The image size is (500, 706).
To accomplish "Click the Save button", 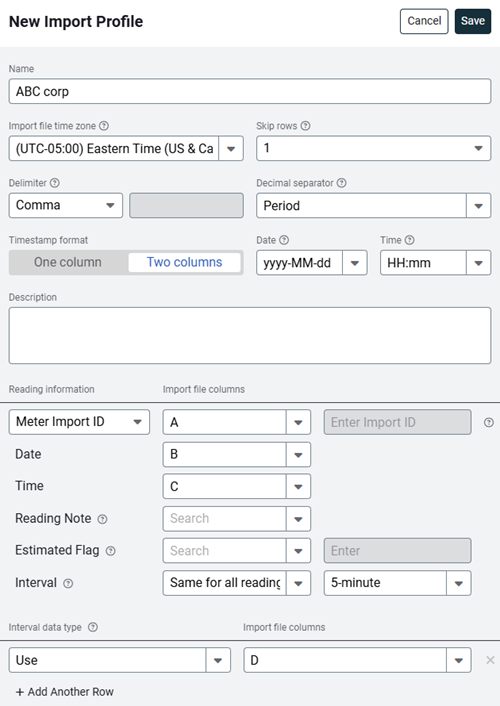I will (473, 21).
